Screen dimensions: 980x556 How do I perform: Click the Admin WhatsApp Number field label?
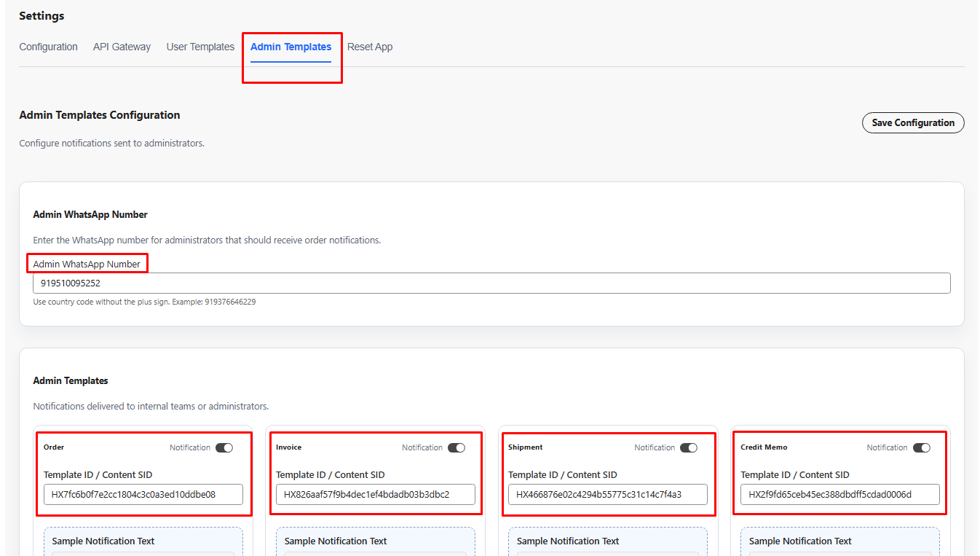(x=87, y=264)
